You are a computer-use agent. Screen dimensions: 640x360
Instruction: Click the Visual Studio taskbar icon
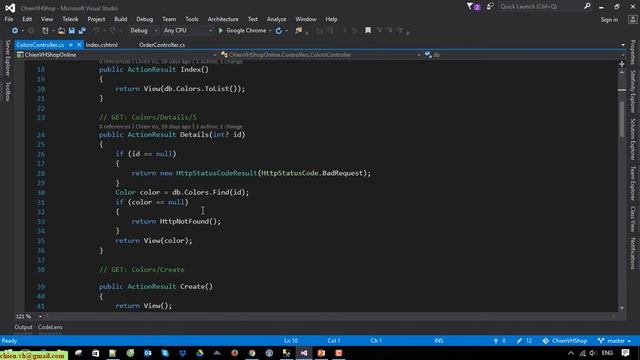[304, 353]
